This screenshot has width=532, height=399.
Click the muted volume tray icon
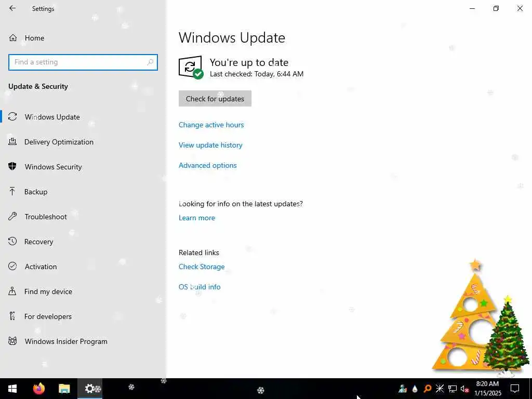point(464,389)
